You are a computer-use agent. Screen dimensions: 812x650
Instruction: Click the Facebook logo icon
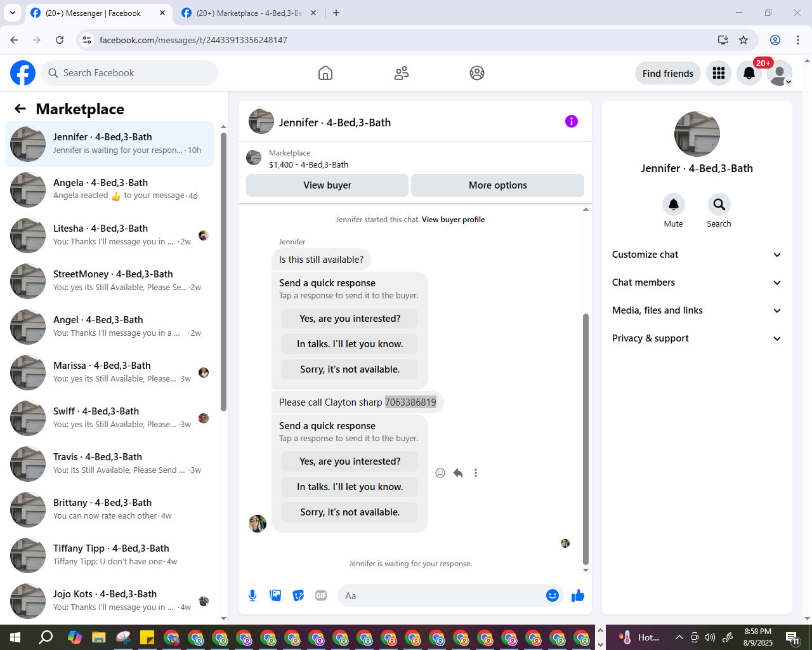pyautogui.click(x=23, y=73)
